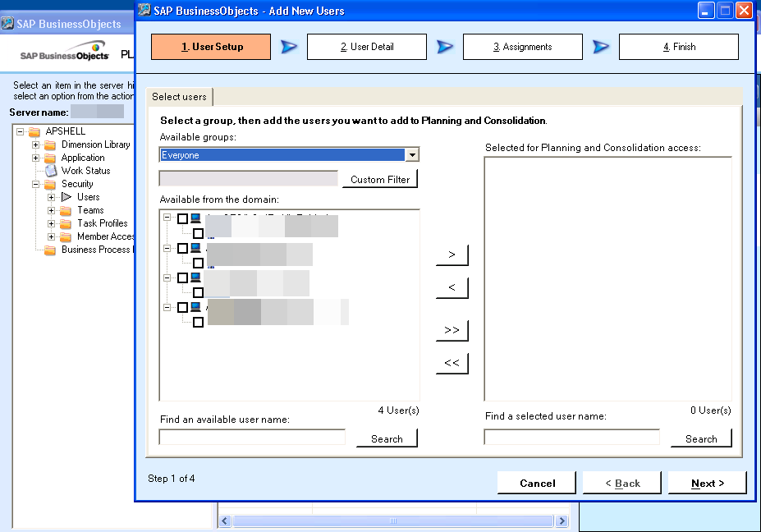Click the APSHELL root folder icon
This screenshot has height=532, width=761.
34,131
